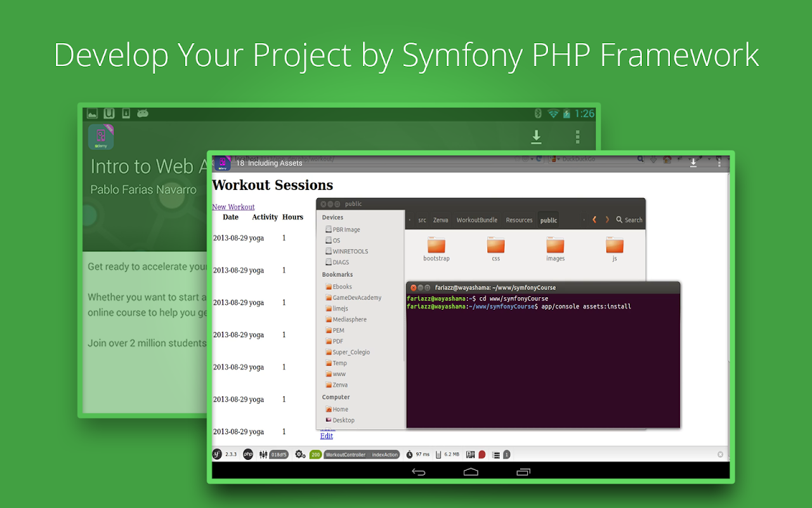812x508 pixels.
Task: Click the database queries icon
Action: click(496, 455)
